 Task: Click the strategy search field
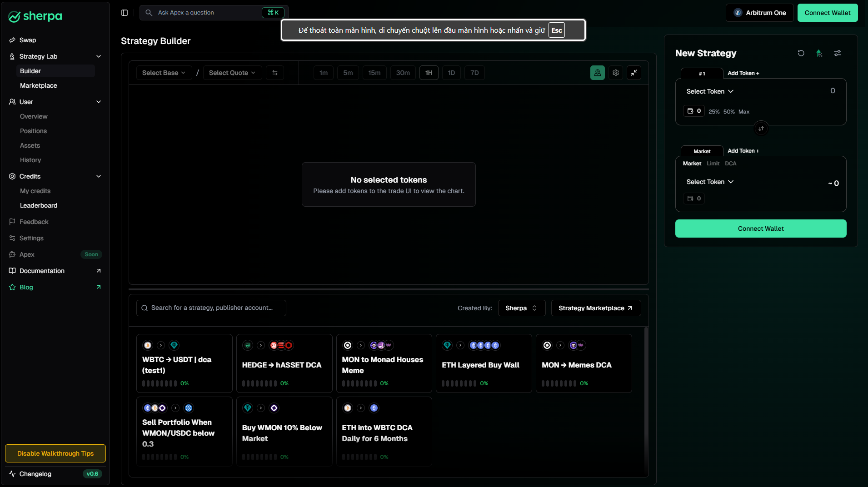pos(211,308)
